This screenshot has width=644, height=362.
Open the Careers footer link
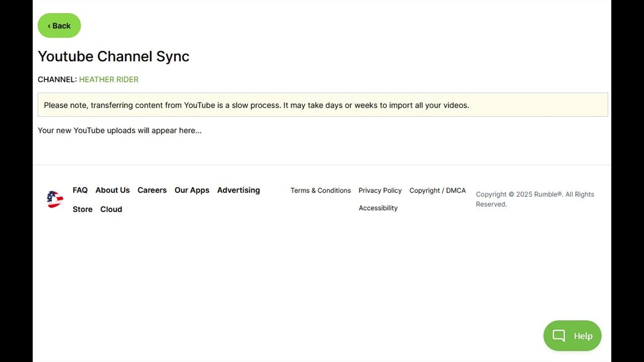click(x=152, y=190)
